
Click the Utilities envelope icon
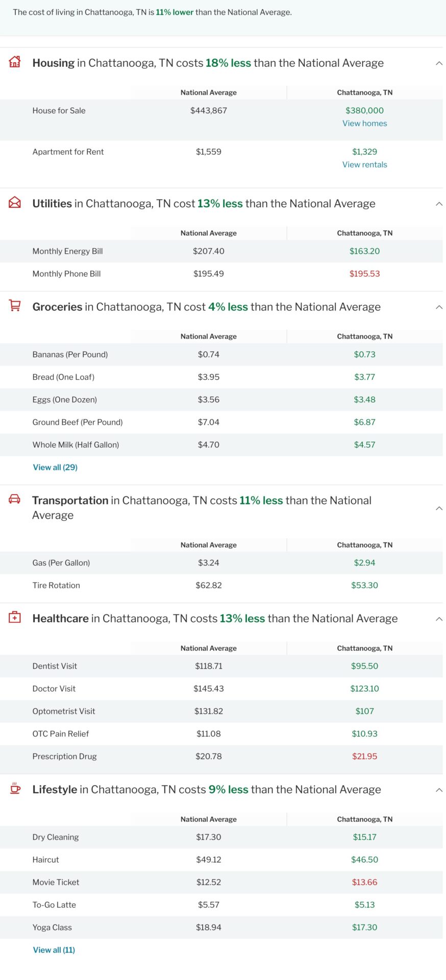(15, 203)
